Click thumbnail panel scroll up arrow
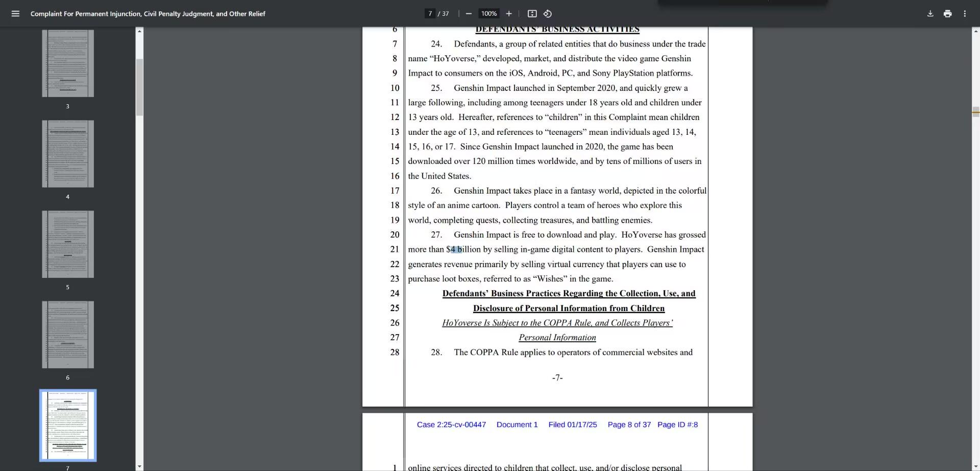Viewport: 980px width, 471px height. (x=139, y=31)
